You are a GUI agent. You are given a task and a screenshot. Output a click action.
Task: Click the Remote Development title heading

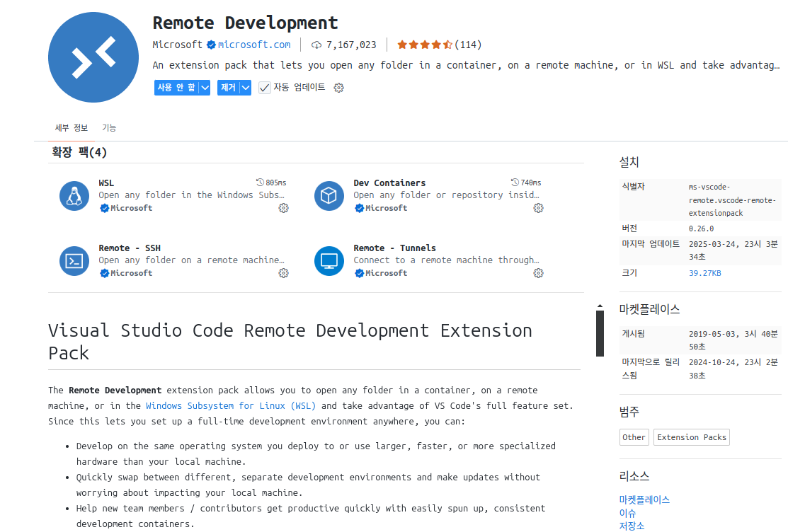pyautogui.click(x=245, y=23)
